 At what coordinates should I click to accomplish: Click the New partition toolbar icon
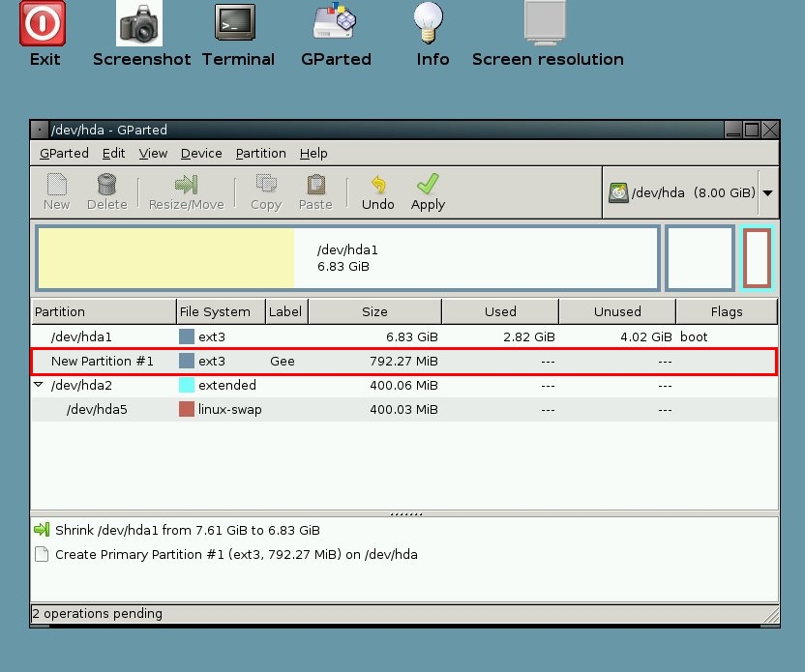click(x=56, y=191)
